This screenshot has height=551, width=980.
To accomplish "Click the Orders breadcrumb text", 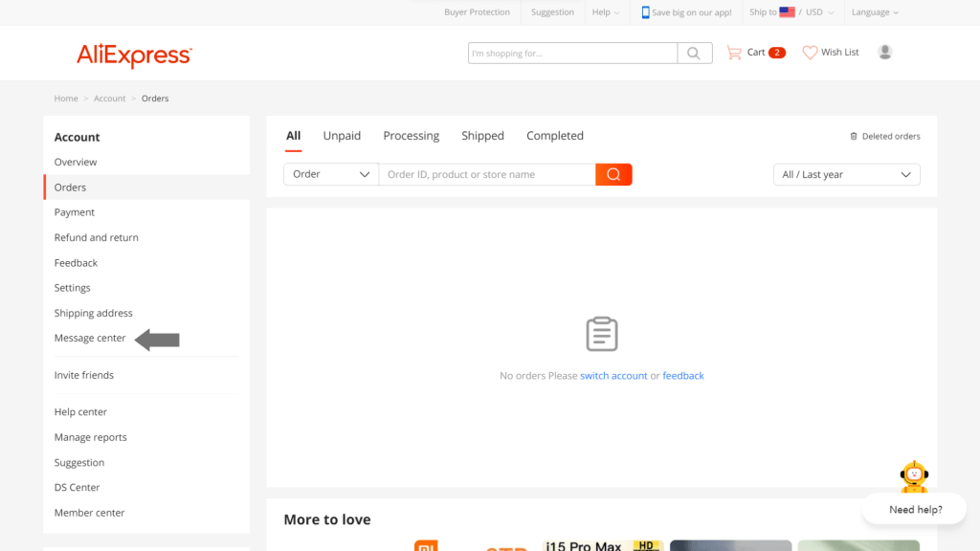I will click(155, 99).
